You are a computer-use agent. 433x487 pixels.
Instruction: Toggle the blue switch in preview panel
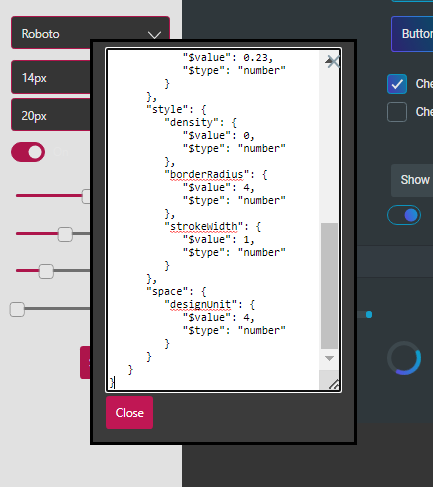[x=404, y=215]
